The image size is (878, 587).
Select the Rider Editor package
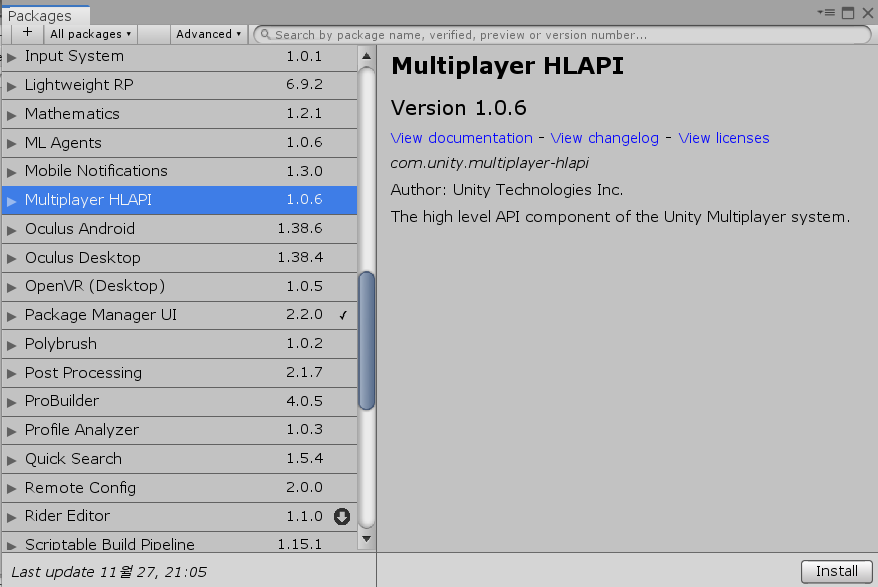(x=179, y=516)
